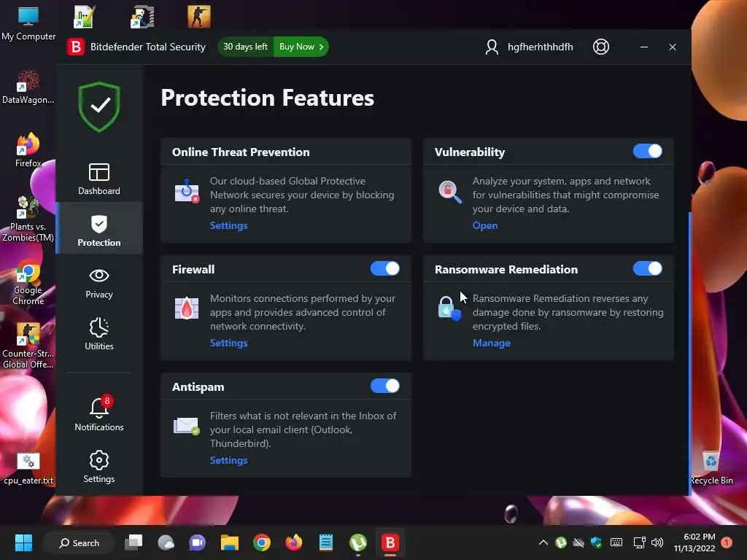The image size is (747, 560).
Task: Click the Ransomware Remediation card title
Action: pyautogui.click(x=506, y=270)
